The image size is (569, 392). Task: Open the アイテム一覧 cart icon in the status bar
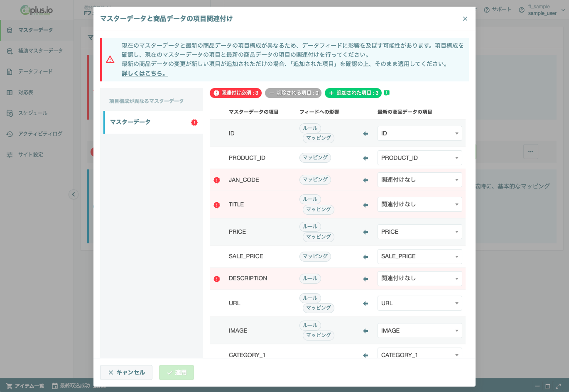pos(9,386)
